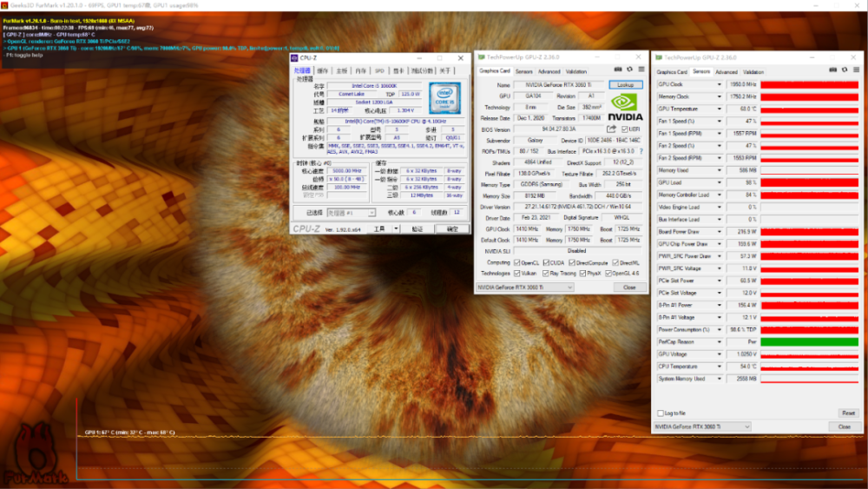868x489 pixels.
Task: Open the GPU Clock sensor dropdown arrow
Action: (719, 85)
